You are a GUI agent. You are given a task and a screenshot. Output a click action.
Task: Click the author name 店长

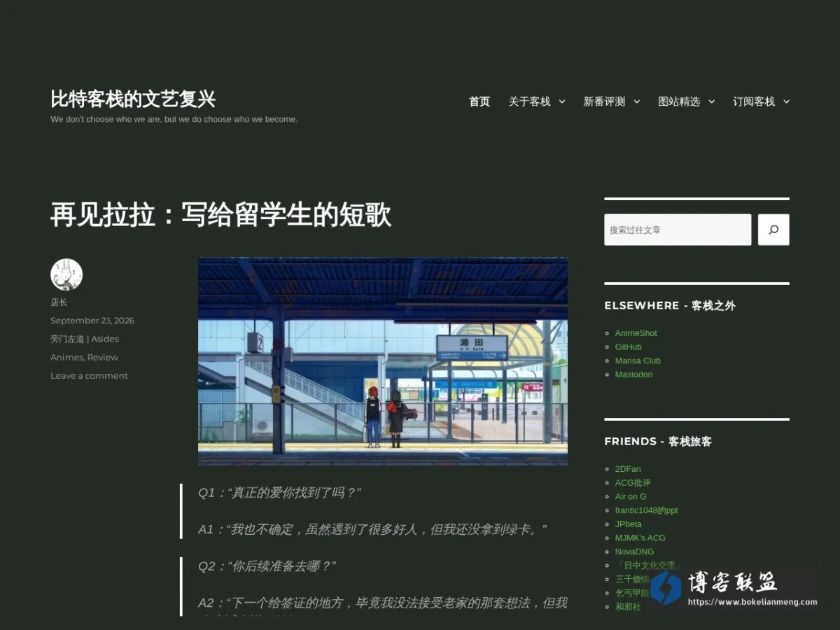(x=59, y=302)
